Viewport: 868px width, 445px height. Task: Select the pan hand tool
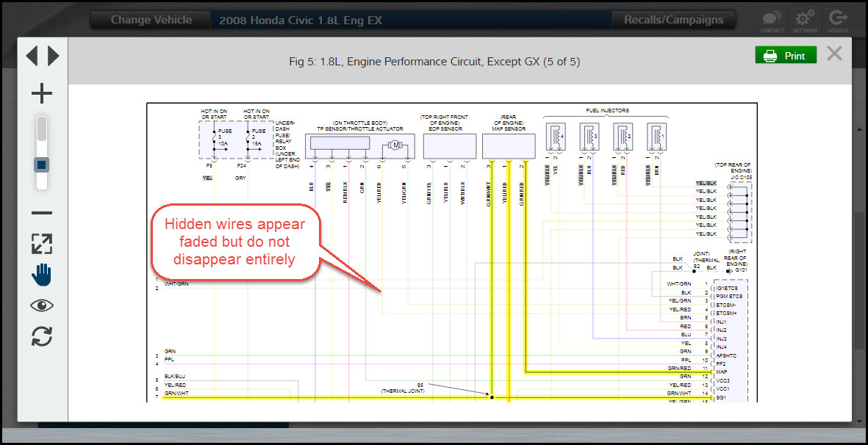[42, 275]
